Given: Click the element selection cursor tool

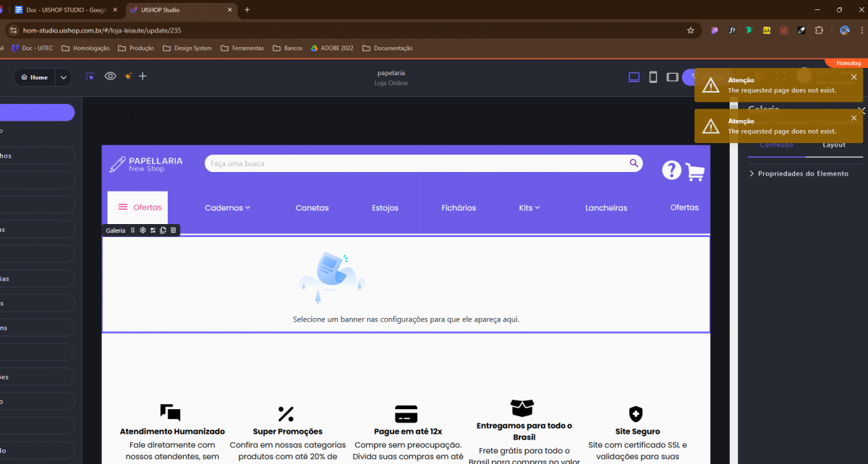Looking at the screenshot, I should 90,77.
